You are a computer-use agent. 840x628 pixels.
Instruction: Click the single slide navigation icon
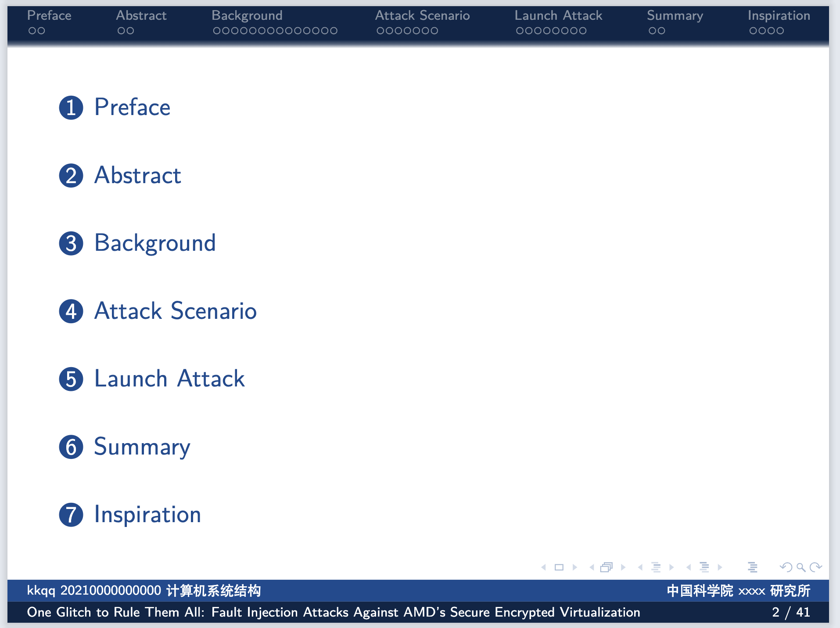(559, 567)
